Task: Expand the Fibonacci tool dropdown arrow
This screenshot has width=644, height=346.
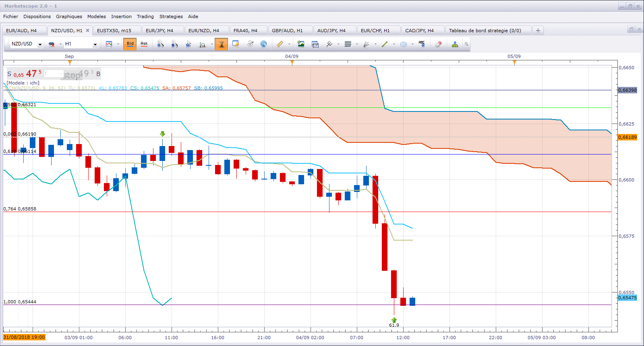Action: 357,44
